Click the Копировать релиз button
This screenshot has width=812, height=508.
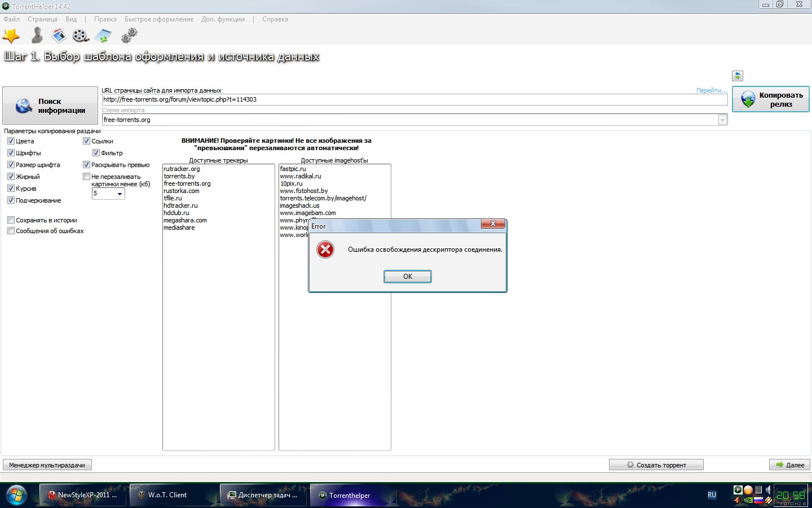[x=771, y=99]
